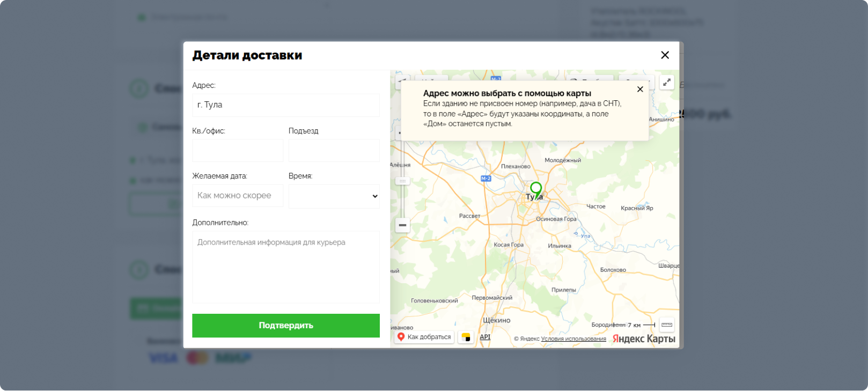Image resolution: width=868 pixels, height=391 pixels.
Task: Click the Yandex Maps logo
Action: point(644,338)
